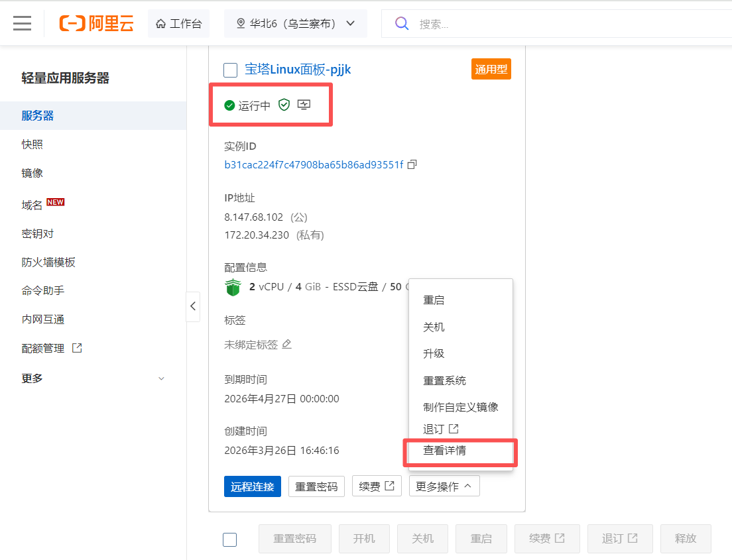Open 镜像 in the sidebar
732x560 pixels.
tap(32, 173)
